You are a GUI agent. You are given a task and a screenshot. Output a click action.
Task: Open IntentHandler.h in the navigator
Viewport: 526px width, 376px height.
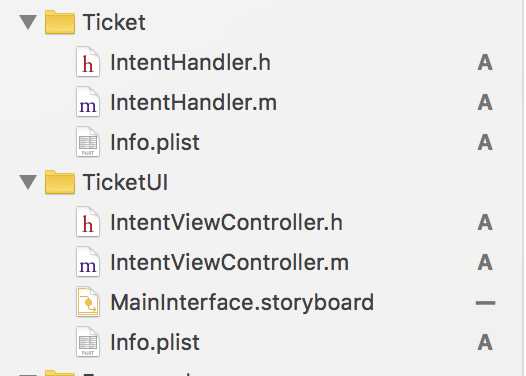coord(190,62)
